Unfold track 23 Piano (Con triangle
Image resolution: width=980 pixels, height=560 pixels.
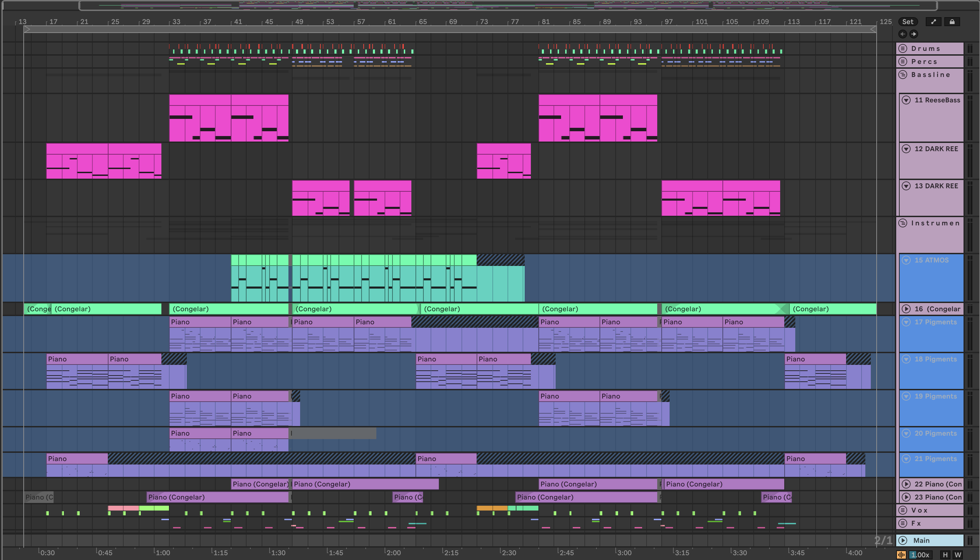pos(906,497)
